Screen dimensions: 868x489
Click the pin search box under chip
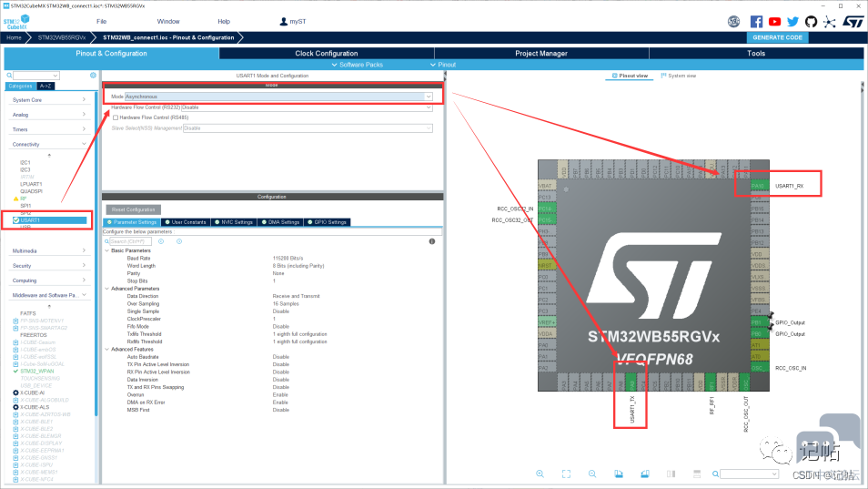(x=749, y=474)
